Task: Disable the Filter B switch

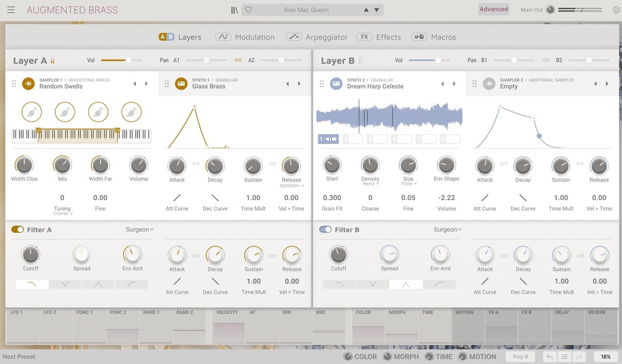Action: [x=325, y=229]
